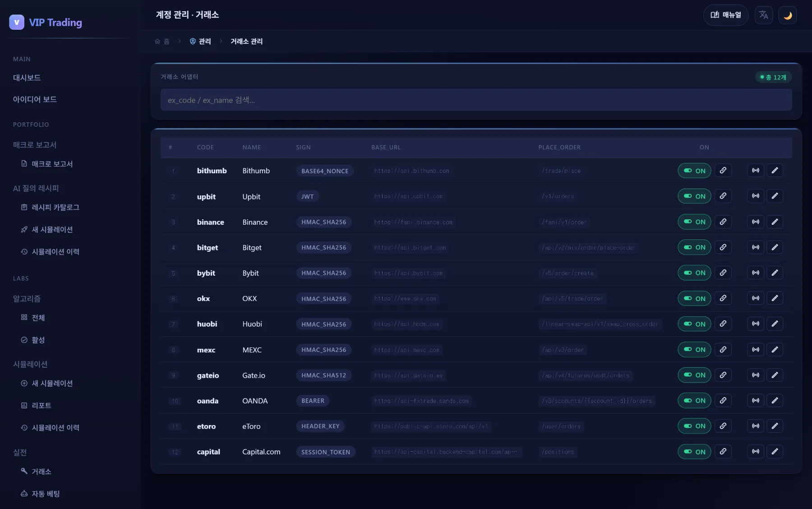812x509 pixels.
Task: Edit the gateio exchange with pencil icon
Action: (775, 375)
